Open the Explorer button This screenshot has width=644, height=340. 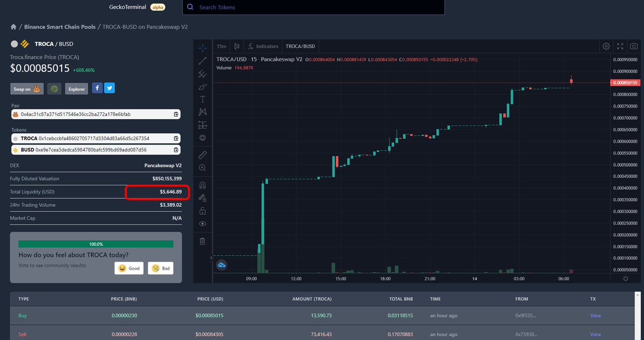tap(77, 89)
